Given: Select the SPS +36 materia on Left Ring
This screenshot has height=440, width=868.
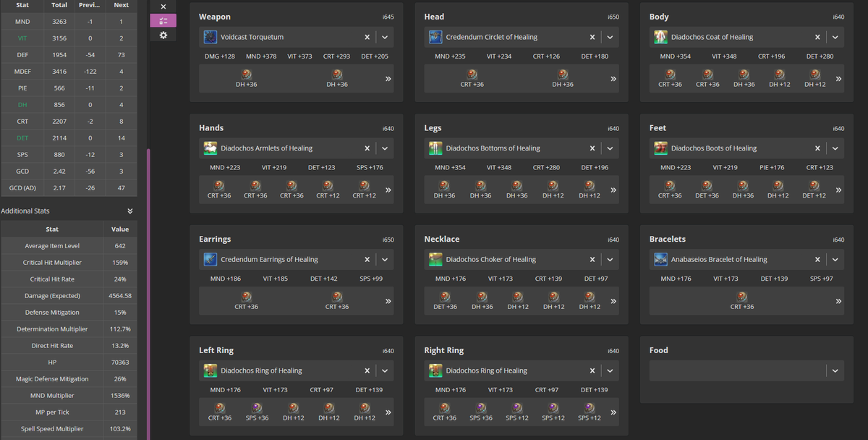Looking at the screenshot, I should coord(257,412).
